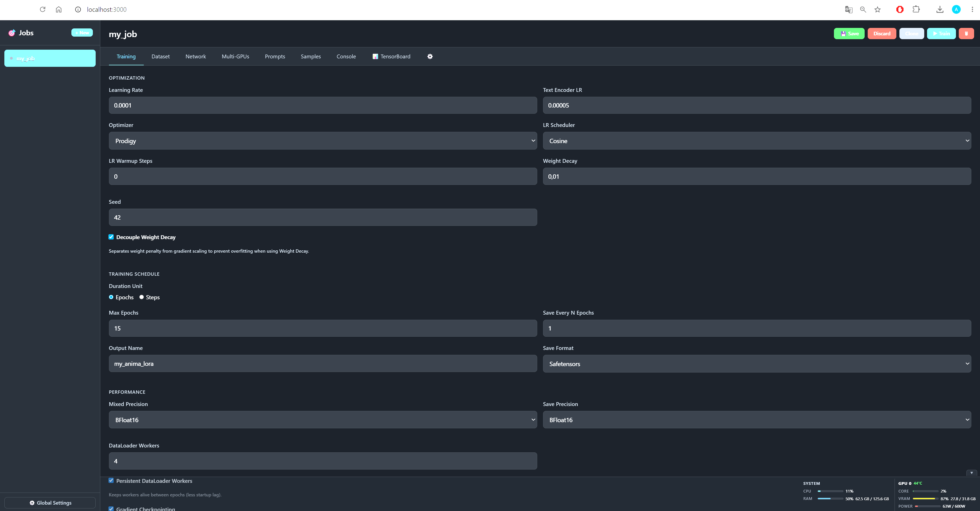Click the CPU usage bar

(x=830, y=491)
